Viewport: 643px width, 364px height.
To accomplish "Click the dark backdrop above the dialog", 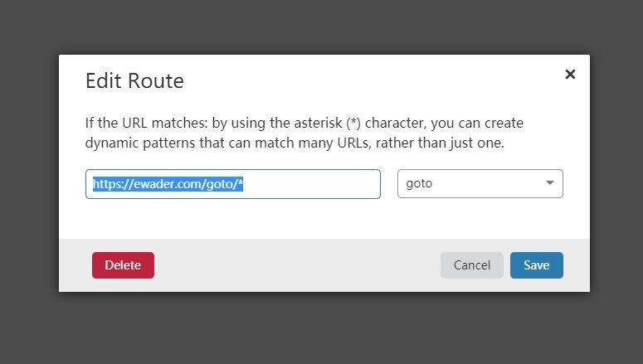I will click(x=322, y=27).
